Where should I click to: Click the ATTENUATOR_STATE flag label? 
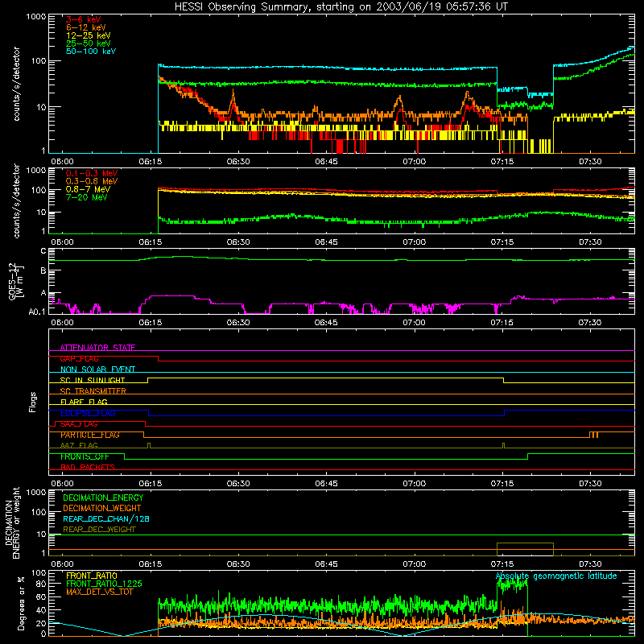97,348
